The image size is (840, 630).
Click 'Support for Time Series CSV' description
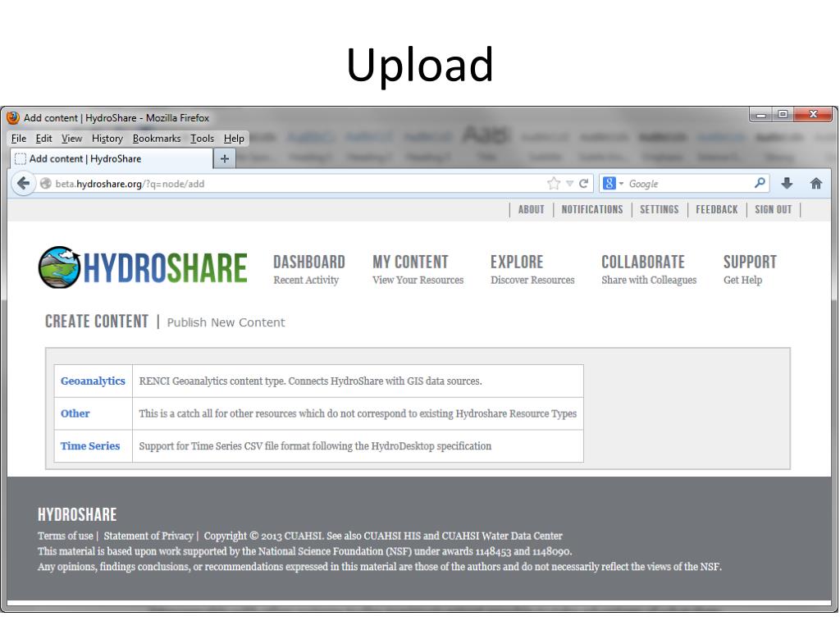315,445
